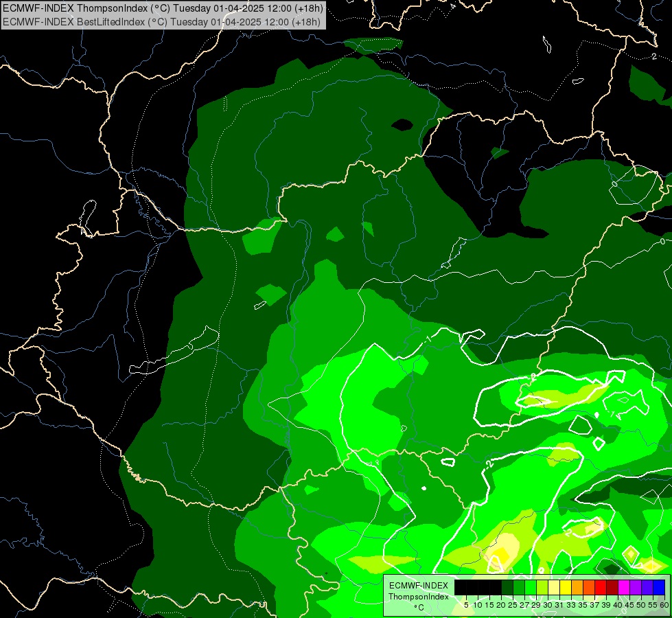
Task: Click the ECMWF-INDEX label in the legend
Action: 418,586
